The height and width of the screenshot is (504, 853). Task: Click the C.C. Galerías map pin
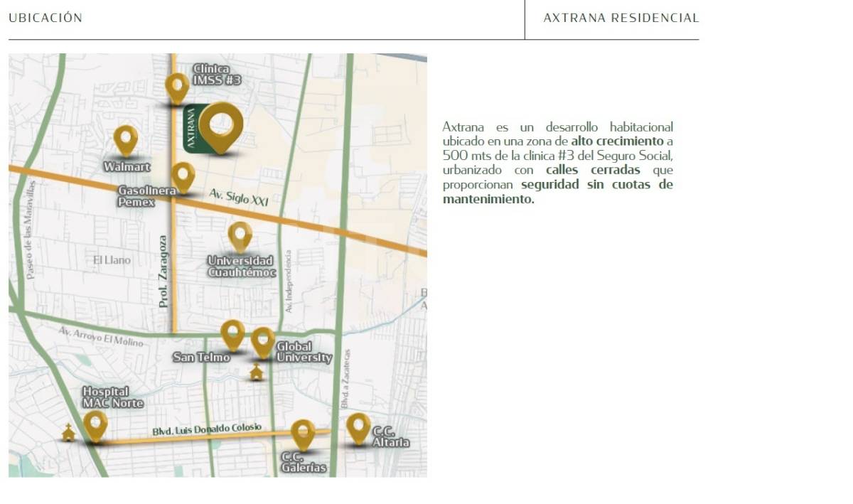click(x=303, y=433)
